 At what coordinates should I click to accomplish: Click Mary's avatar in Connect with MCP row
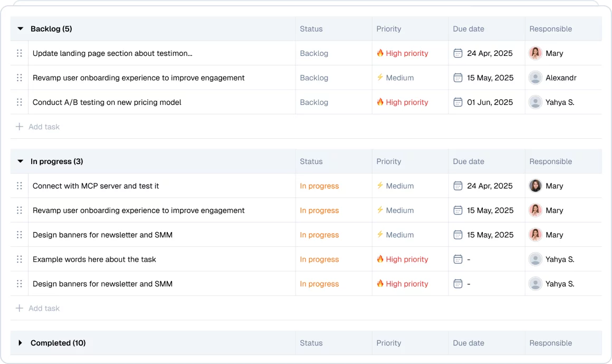535,186
